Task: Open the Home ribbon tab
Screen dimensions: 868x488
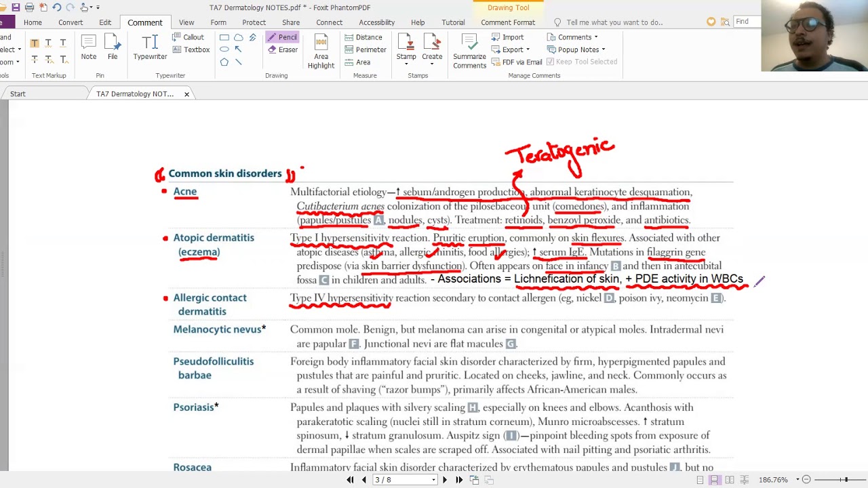Action: coord(33,22)
